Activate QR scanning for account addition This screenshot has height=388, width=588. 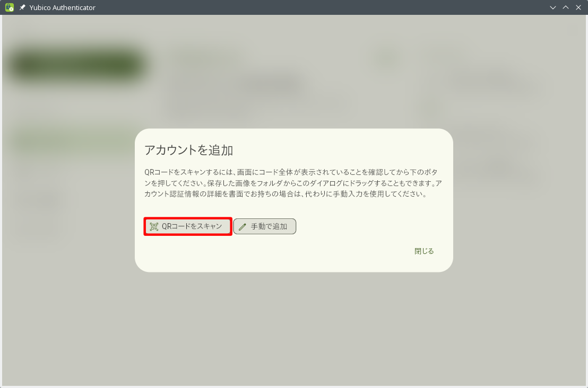[187, 226]
